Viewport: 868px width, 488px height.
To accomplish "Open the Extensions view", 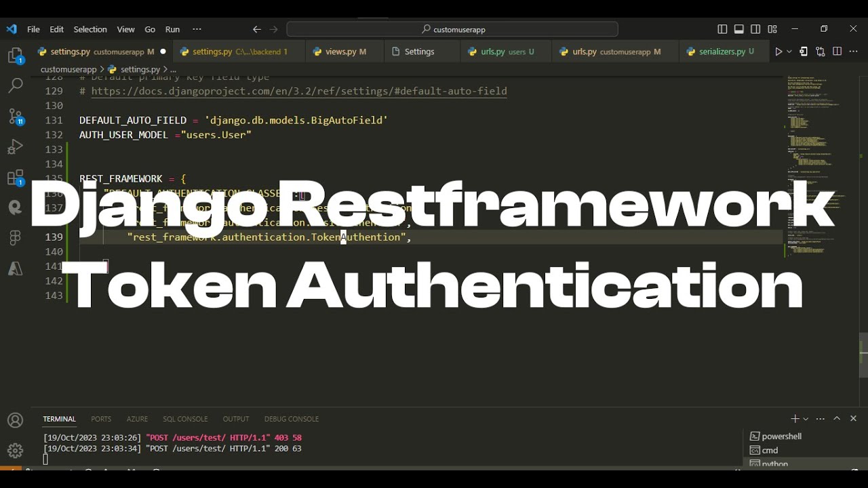I will click(15, 178).
